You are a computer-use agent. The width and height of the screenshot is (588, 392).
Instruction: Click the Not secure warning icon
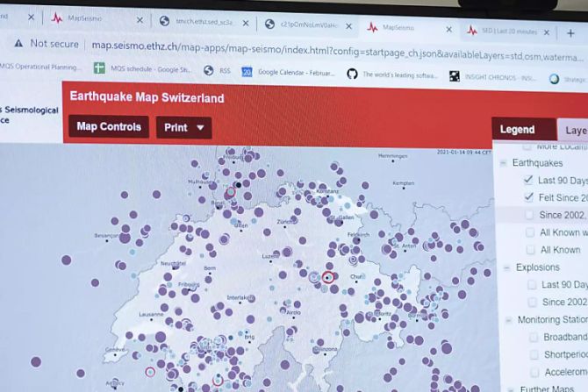18,43
